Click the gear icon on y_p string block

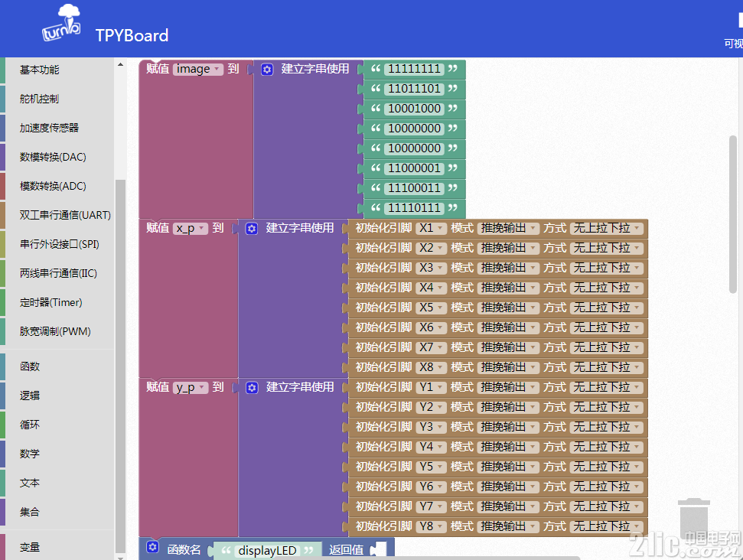[x=252, y=388]
